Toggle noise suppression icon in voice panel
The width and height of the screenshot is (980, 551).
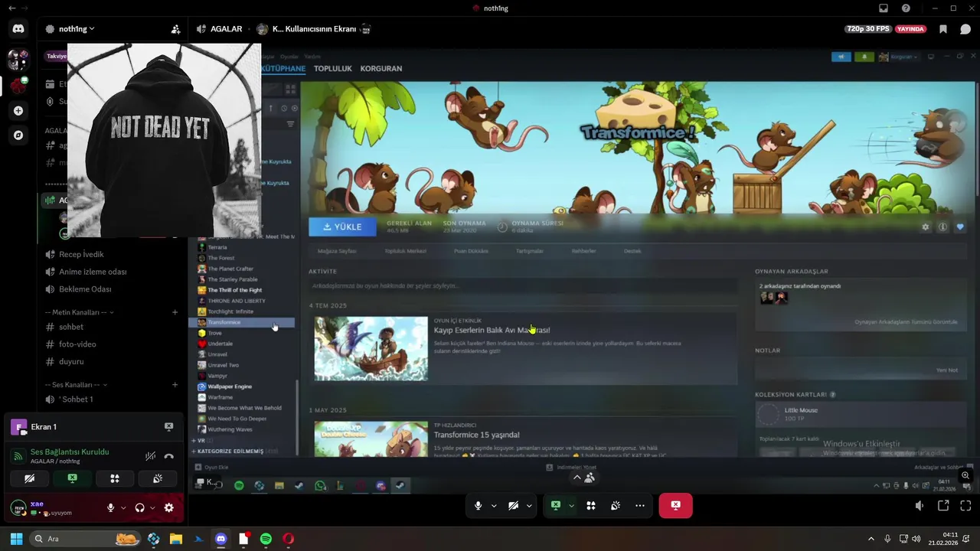(x=150, y=456)
